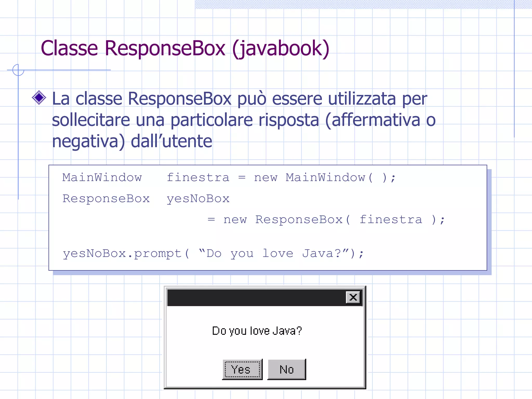Click the bullet paragraph starting 'La classe ResponseBox'
Viewport: 532px width, 399px height.
pos(244,120)
